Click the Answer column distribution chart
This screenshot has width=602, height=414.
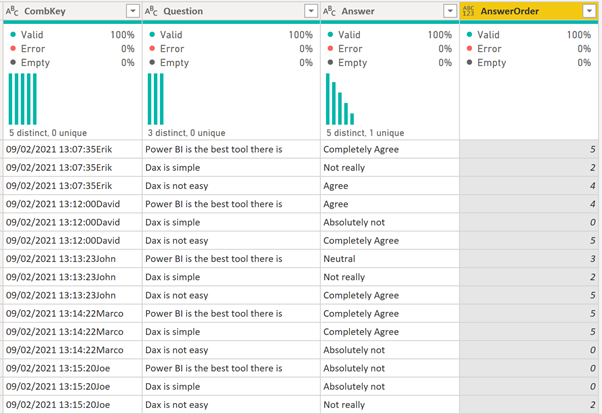click(x=340, y=99)
